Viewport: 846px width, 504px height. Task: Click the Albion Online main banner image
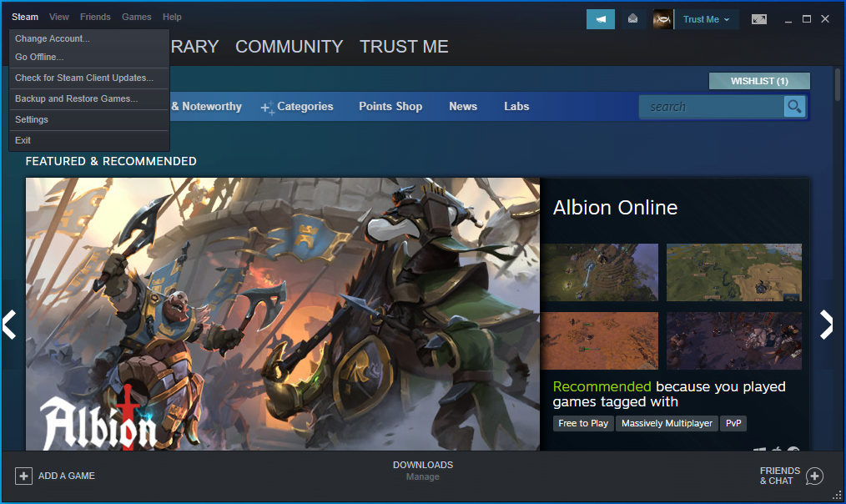click(x=283, y=314)
